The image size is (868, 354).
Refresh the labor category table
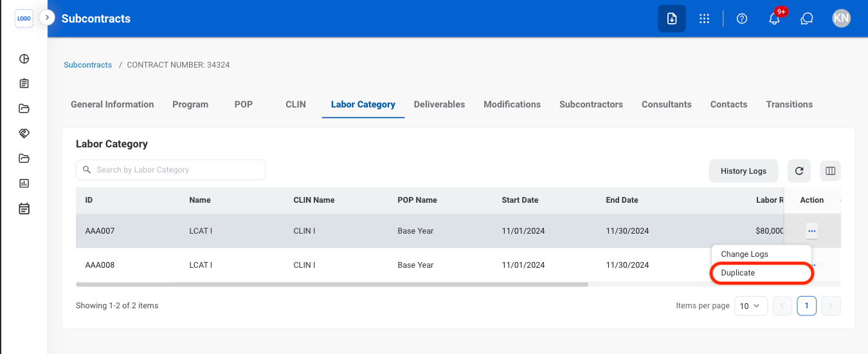[x=799, y=171]
